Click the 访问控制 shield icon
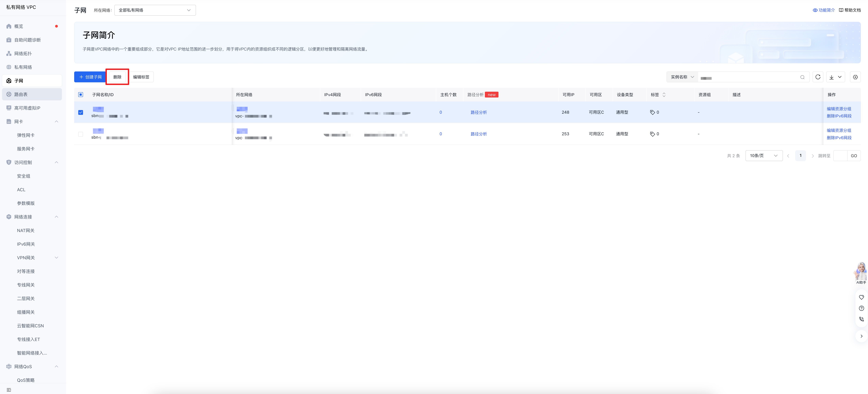This screenshot has height=394, width=868. (x=9, y=162)
